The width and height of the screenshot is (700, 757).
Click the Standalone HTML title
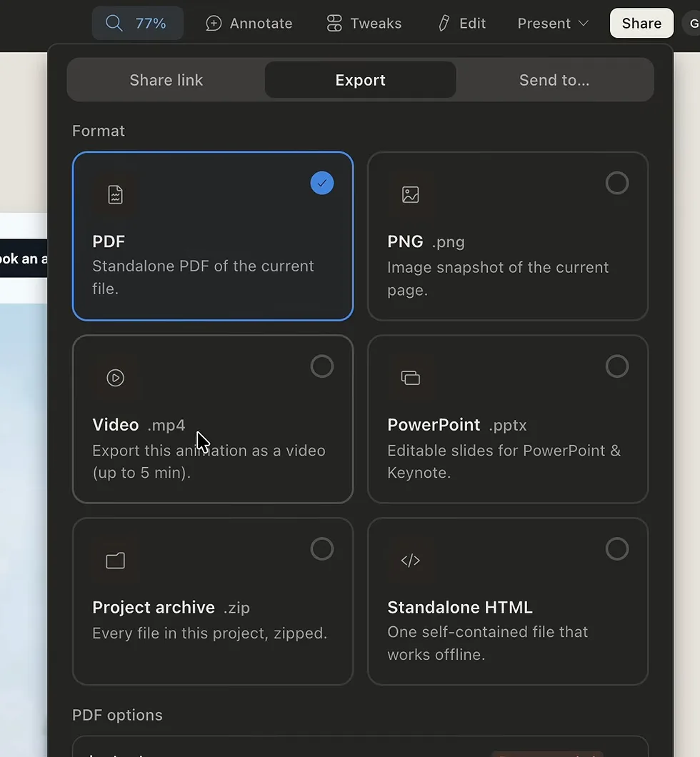point(459,607)
